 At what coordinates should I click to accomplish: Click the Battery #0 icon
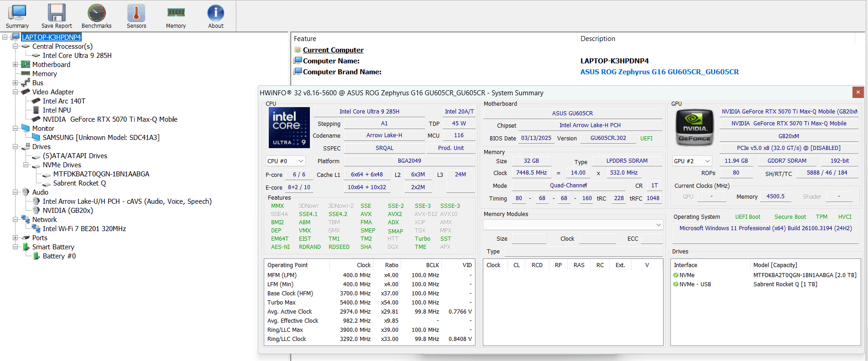coord(36,256)
